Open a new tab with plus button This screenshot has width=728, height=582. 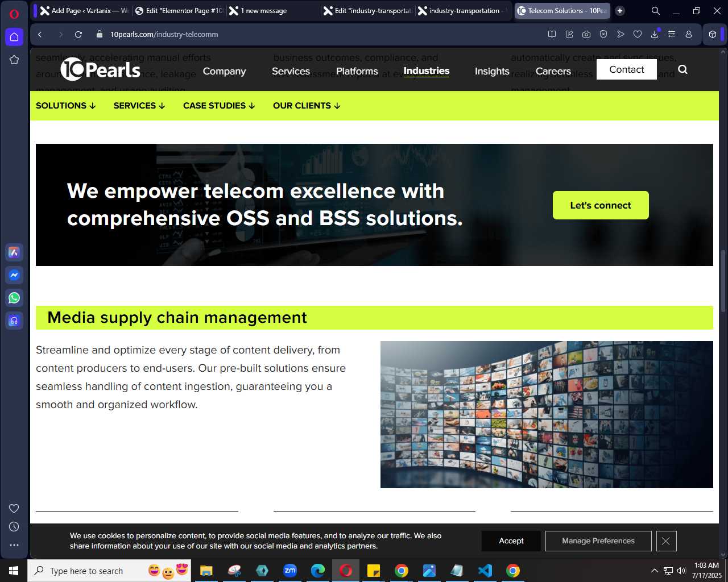[x=620, y=11]
